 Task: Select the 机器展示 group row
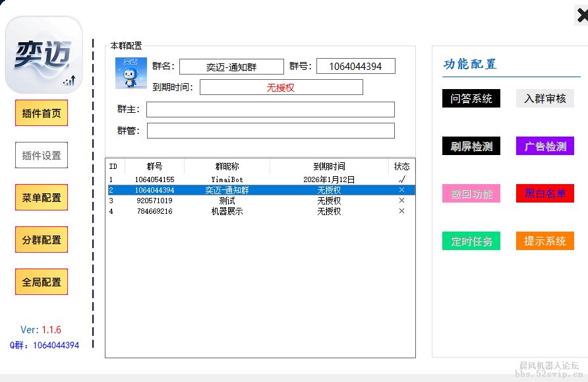tap(227, 211)
